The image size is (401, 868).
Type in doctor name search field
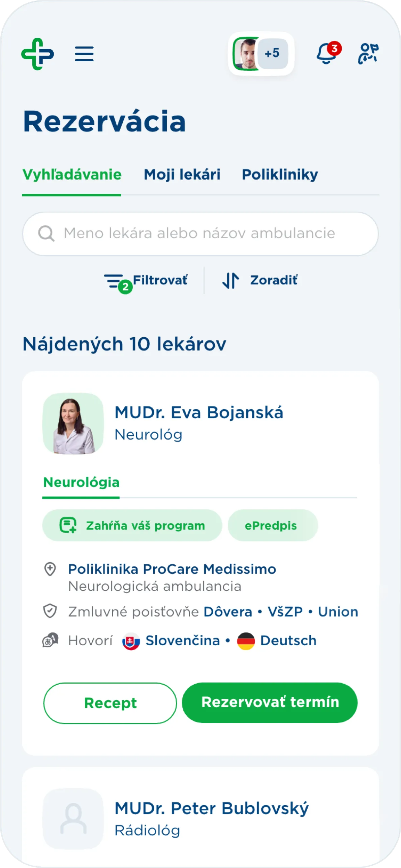tap(199, 234)
